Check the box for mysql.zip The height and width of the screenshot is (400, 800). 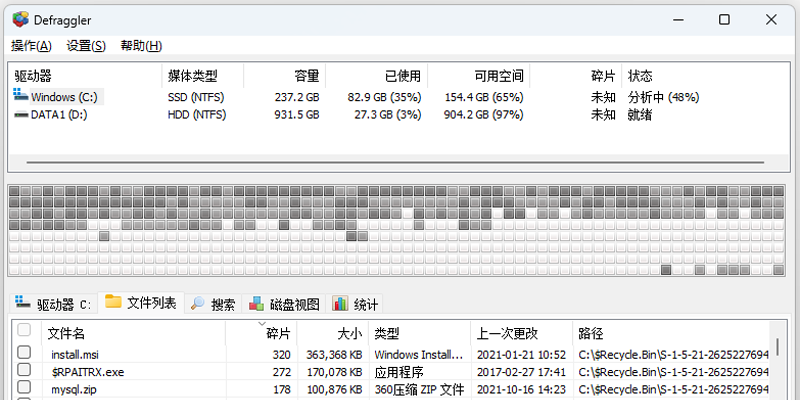point(24,387)
